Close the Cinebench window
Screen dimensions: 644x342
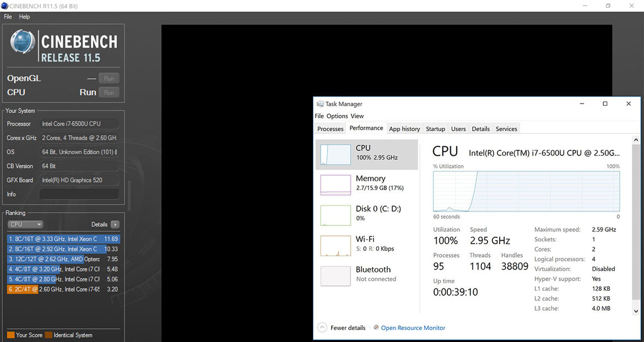tap(632, 6)
